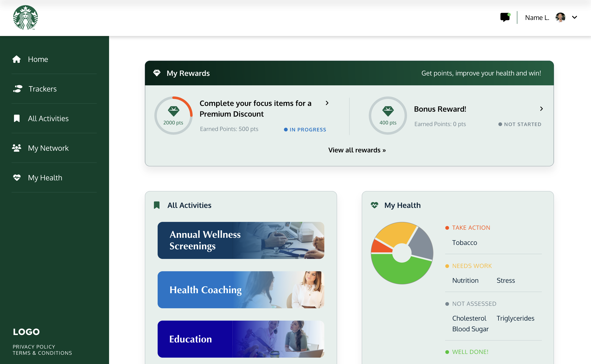
Task: Click the My Rewards diamond icon
Action: tap(157, 73)
